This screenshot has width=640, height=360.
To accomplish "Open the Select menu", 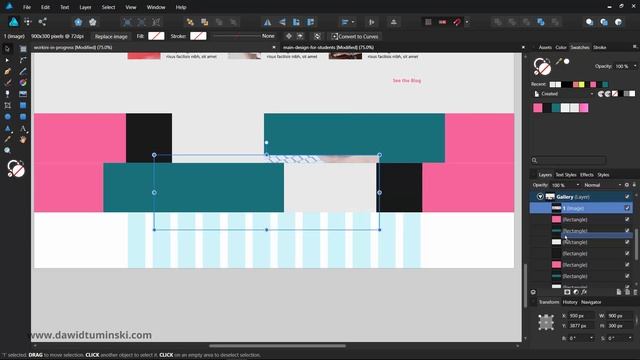I will (x=108, y=7).
